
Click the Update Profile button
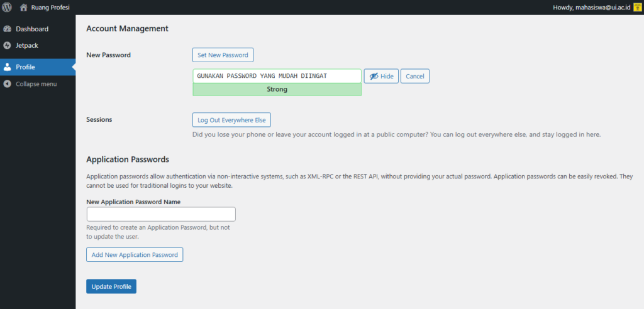[111, 286]
